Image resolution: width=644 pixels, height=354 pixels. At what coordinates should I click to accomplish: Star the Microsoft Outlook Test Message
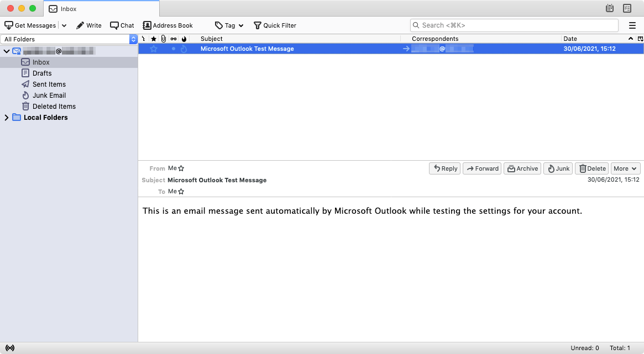(x=153, y=48)
